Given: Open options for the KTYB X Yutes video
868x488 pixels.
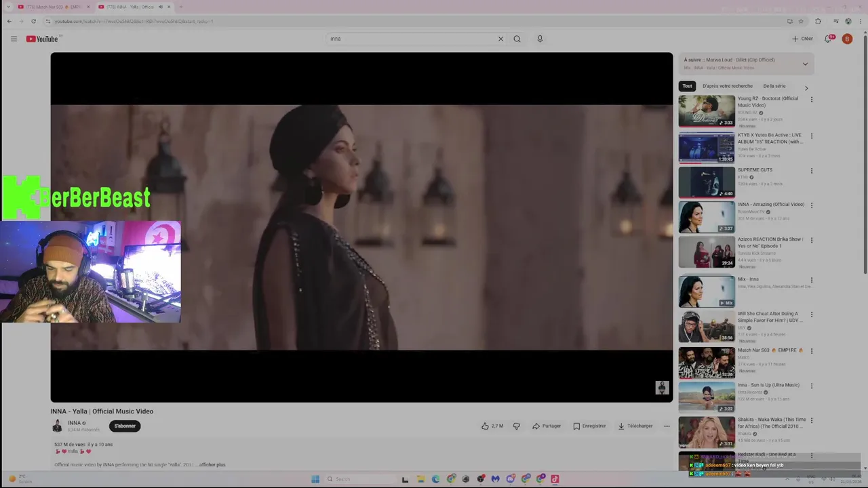Looking at the screenshot, I should 811,136.
